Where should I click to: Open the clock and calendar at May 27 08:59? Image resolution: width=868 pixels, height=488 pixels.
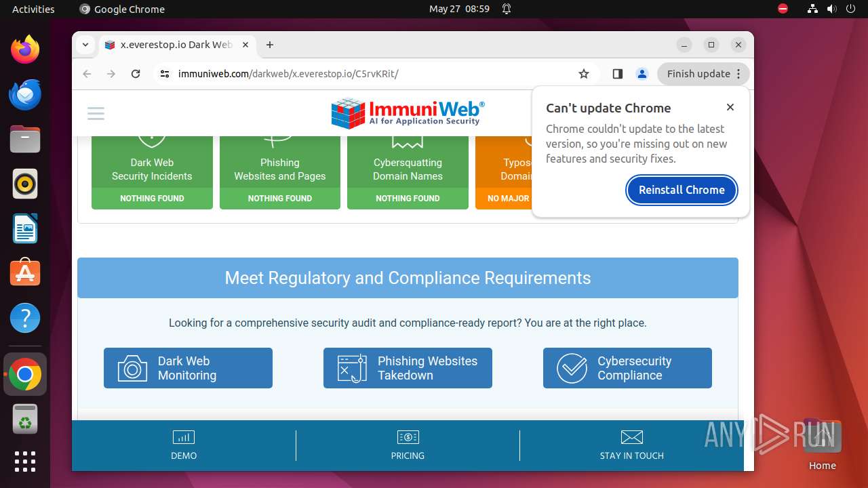tap(459, 9)
